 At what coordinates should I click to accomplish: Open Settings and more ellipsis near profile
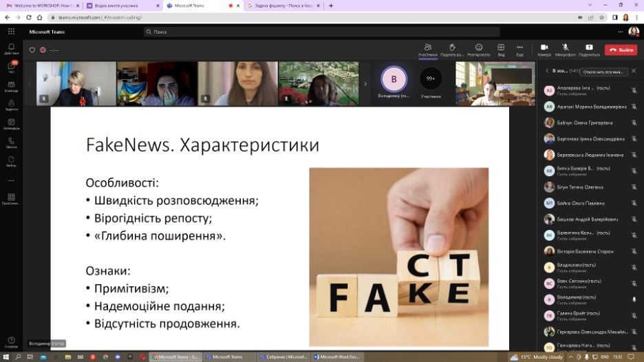pos(620,32)
